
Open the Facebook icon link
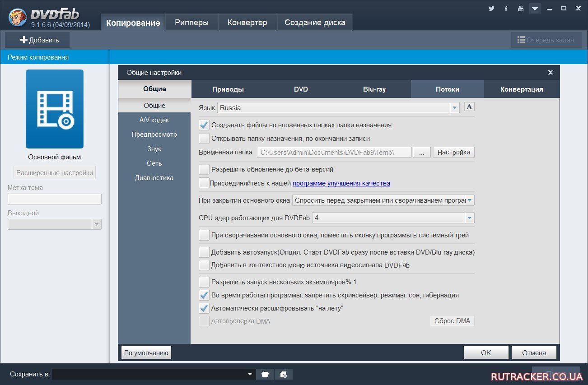pyautogui.click(x=506, y=9)
